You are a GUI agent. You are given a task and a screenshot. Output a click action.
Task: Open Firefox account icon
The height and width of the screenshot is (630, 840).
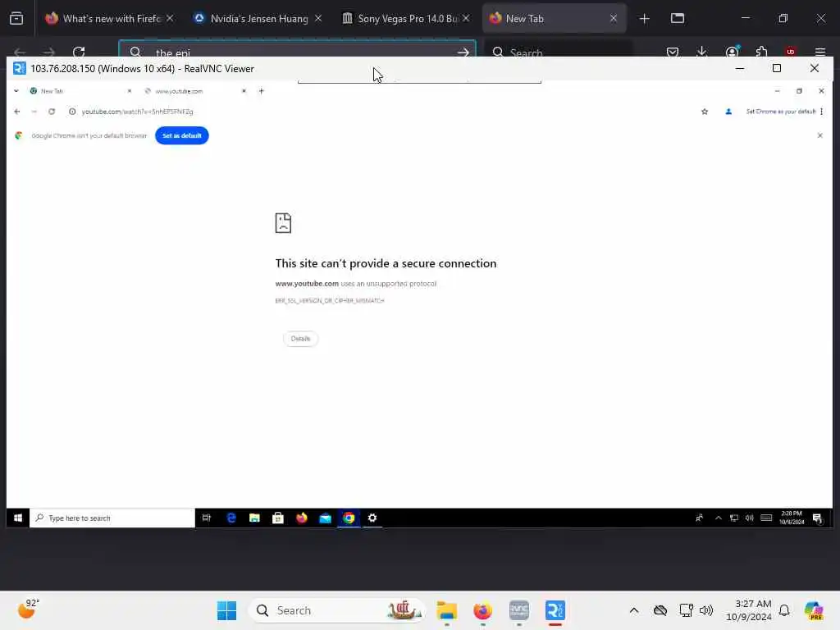coord(732,52)
